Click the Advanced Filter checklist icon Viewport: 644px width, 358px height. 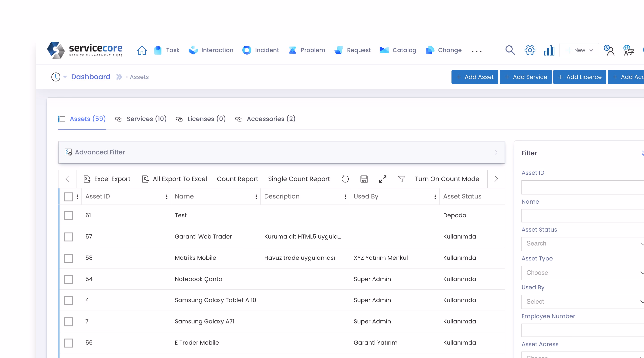(68, 152)
